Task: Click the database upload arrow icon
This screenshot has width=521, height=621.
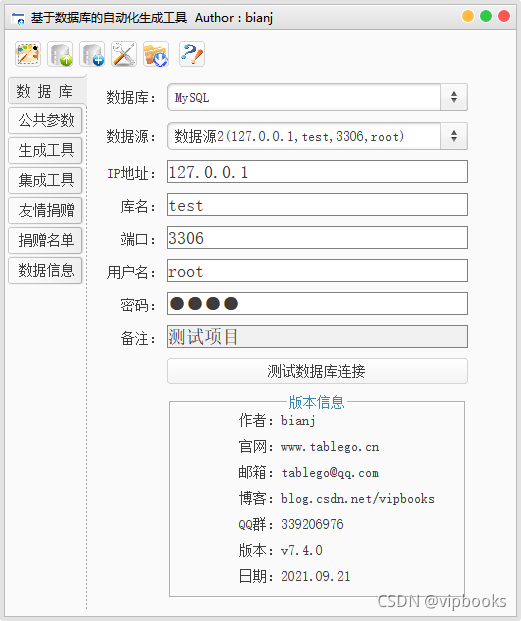Action: pyautogui.click(x=60, y=54)
